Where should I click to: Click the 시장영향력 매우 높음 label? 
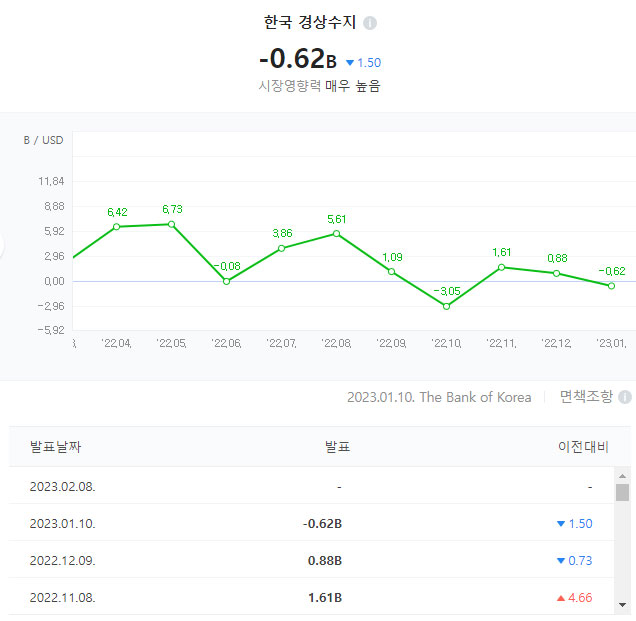[319, 86]
